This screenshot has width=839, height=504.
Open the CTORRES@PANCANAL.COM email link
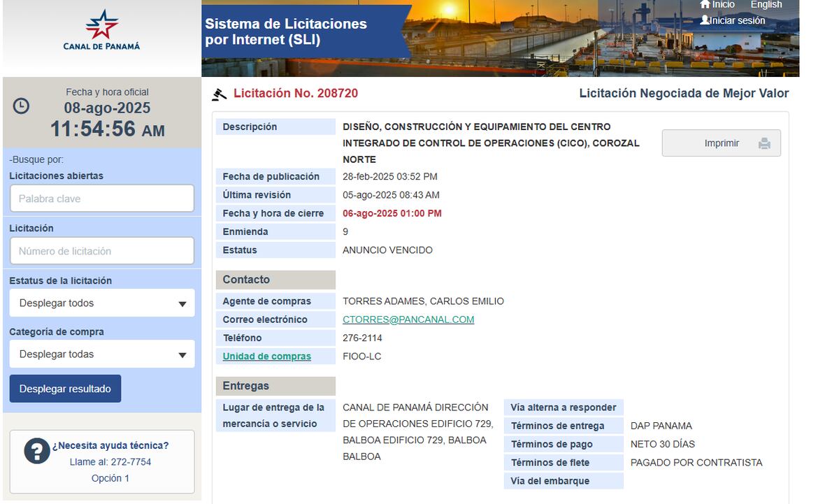[408, 319]
